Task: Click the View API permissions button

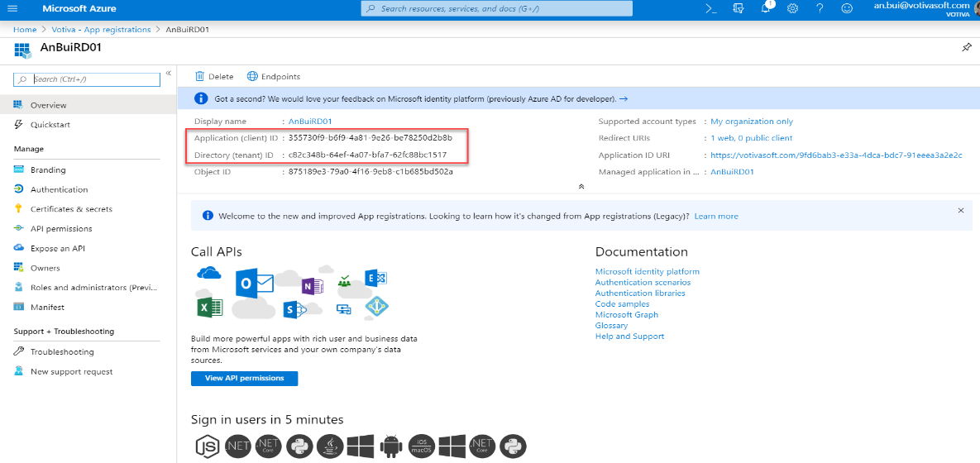Action: (x=244, y=378)
